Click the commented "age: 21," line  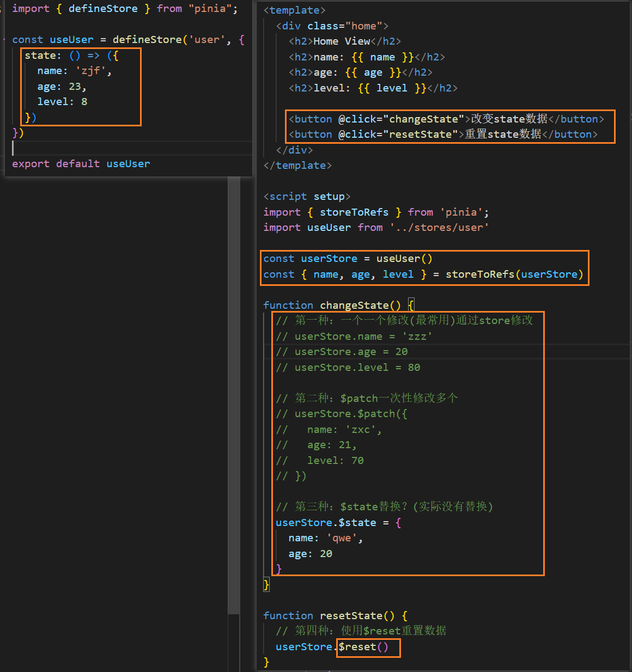pos(317,445)
